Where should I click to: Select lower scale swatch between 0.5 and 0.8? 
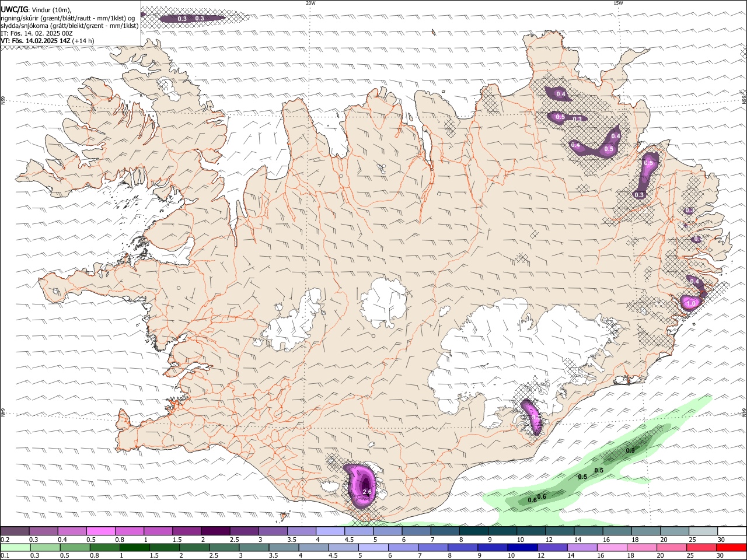(75, 547)
